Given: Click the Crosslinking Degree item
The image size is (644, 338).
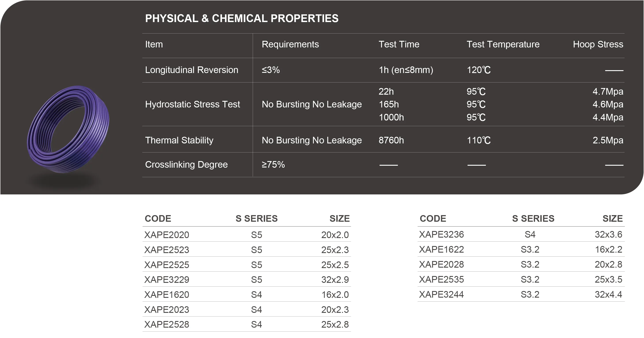Looking at the screenshot, I should [x=186, y=165].
